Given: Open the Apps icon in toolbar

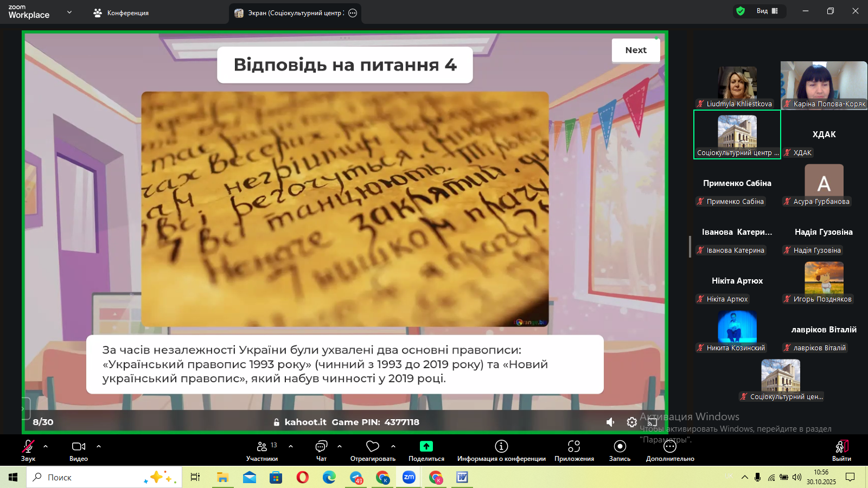Looking at the screenshot, I should point(574,446).
